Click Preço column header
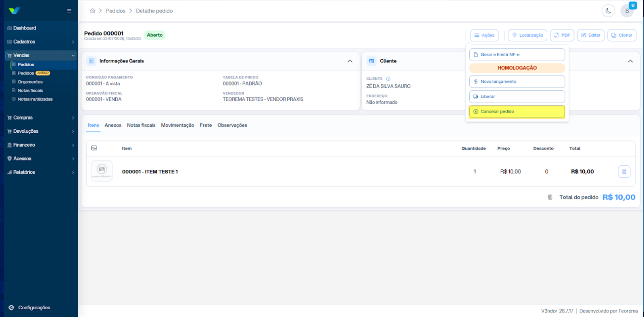This screenshot has height=317, width=644. coord(504,148)
